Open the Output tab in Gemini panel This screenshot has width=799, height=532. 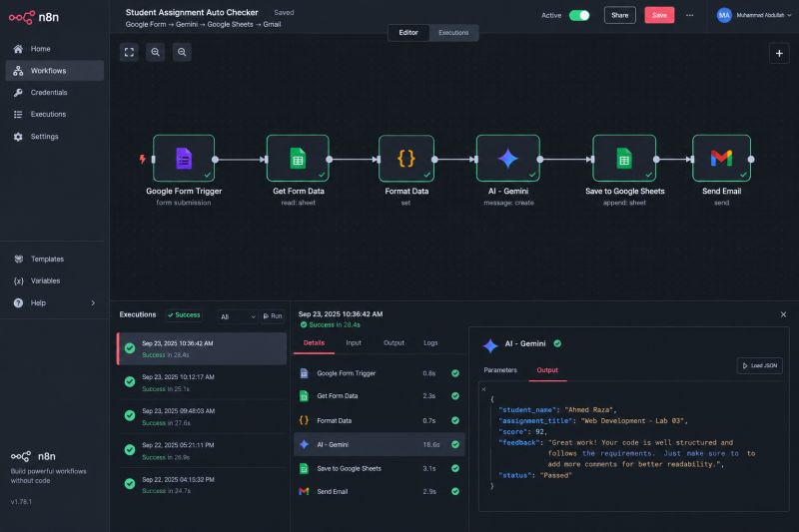547,370
